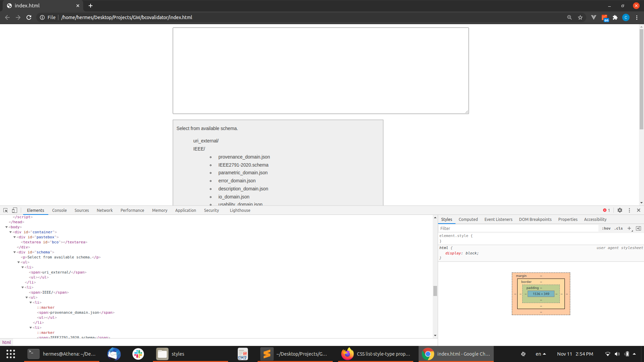Expand the uri_external/ schema tree item
Viewport: 644px width, 362px height.
coord(206,140)
